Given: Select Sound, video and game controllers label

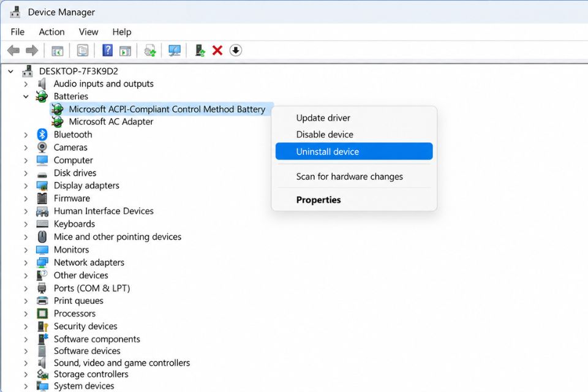Looking at the screenshot, I should coord(122,363).
